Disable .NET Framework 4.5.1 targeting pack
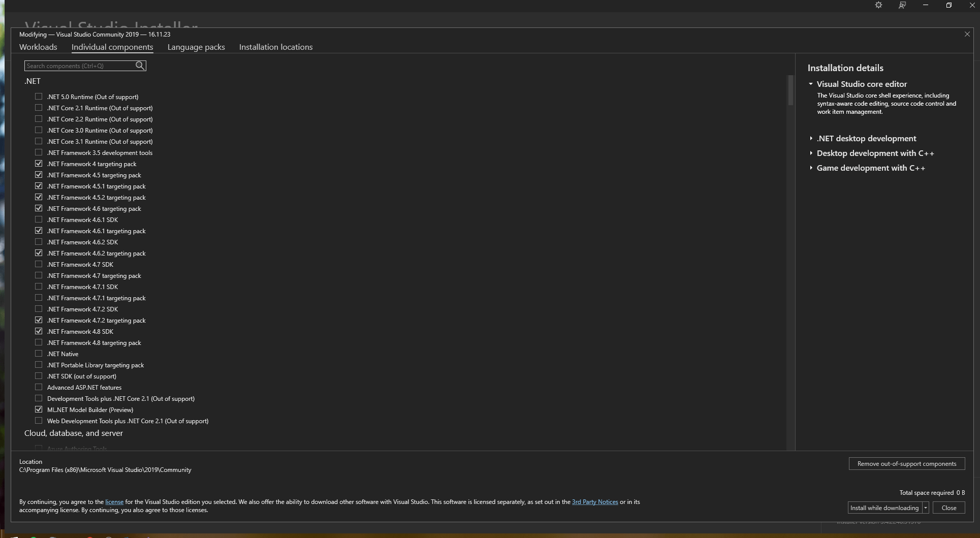The height and width of the screenshot is (538, 980). 39,186
